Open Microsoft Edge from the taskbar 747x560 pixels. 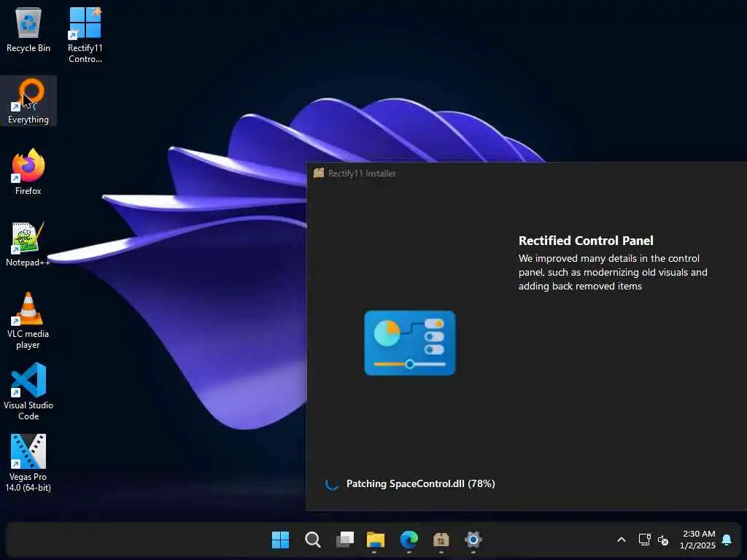point(409,540)
